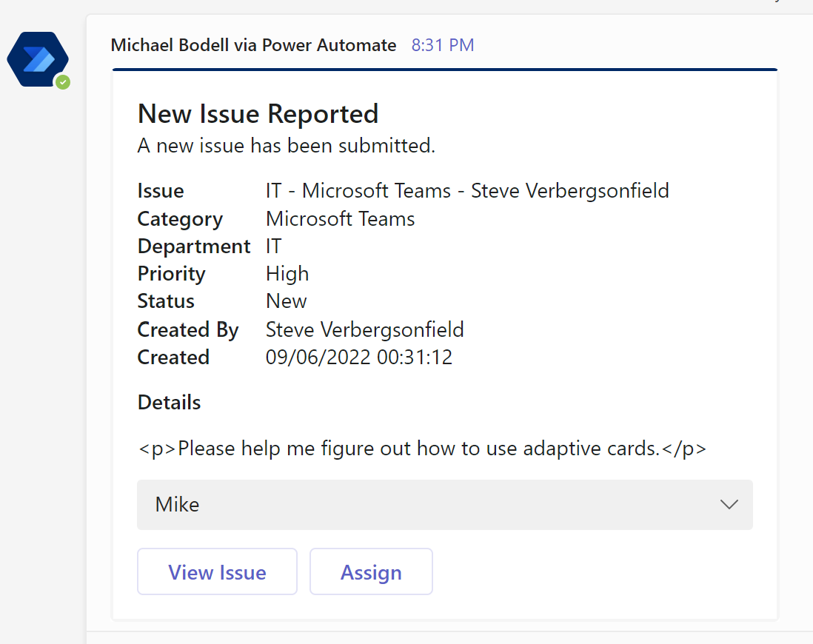
Task: Open the Mike assignee dropdown
Action: (445, 505)
